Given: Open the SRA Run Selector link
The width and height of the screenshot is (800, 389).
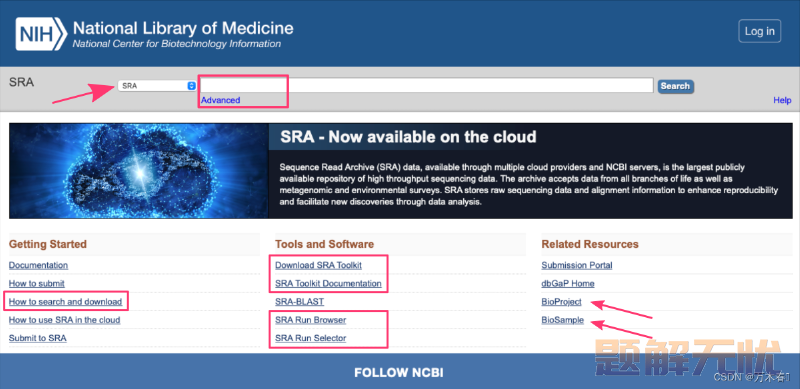Looking at the screenshot, I should pos(311,338).
